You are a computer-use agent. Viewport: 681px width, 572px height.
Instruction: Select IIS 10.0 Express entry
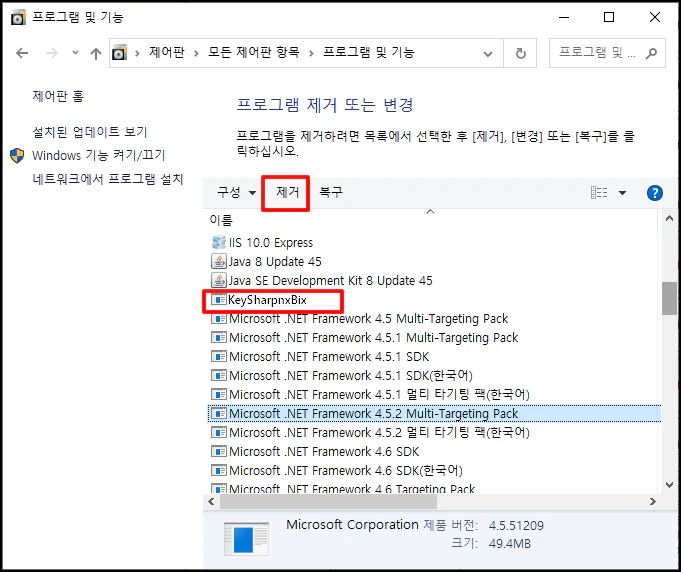click(x=271, y=242)
